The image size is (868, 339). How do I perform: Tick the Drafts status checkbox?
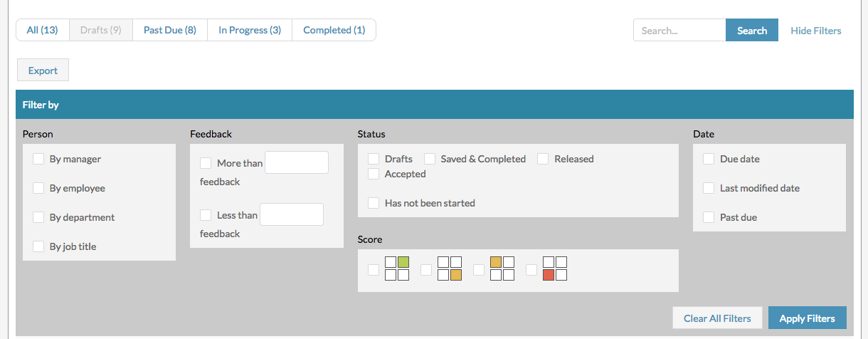pos(374,159)
